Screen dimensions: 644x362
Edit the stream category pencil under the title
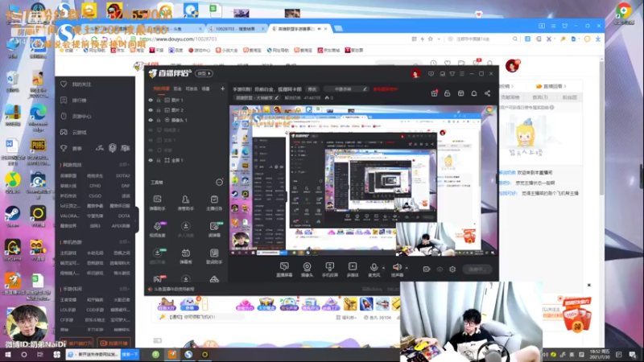coord(277,97)
